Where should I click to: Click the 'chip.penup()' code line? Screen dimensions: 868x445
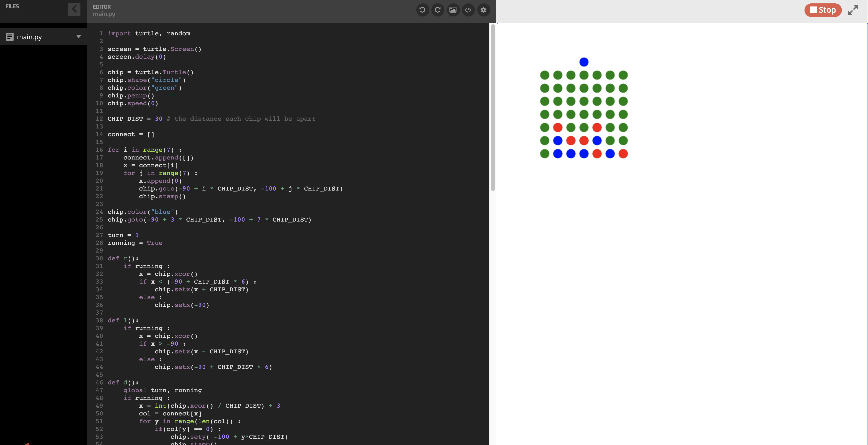point(131,95)
